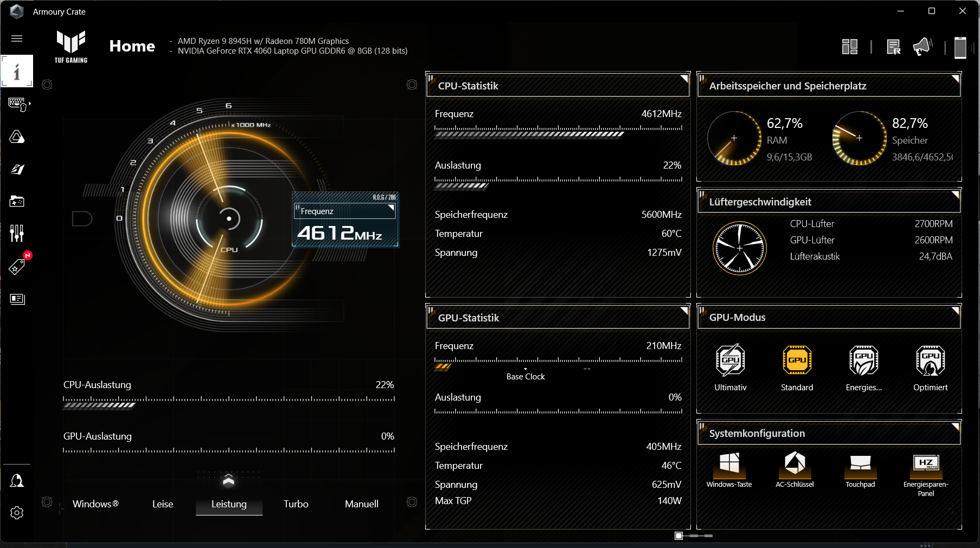Click the RAM usage gauge dial
This screenshot has width=980, height=548.
734,138
